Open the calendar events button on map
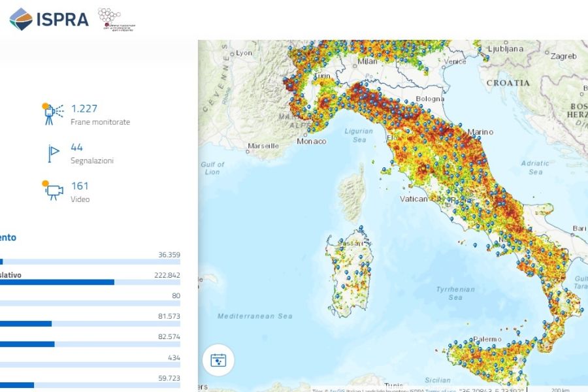 pos(218,360)
